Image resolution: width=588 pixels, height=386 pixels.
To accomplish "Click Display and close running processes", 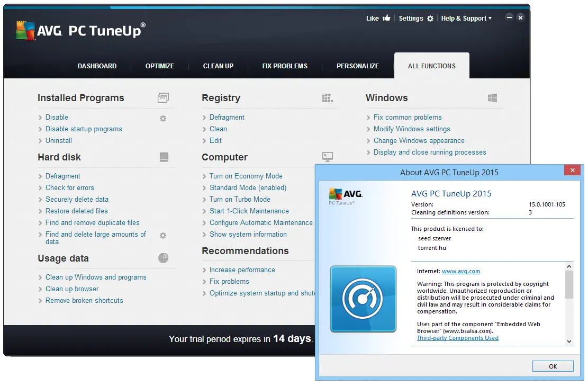I will point(430,152).
